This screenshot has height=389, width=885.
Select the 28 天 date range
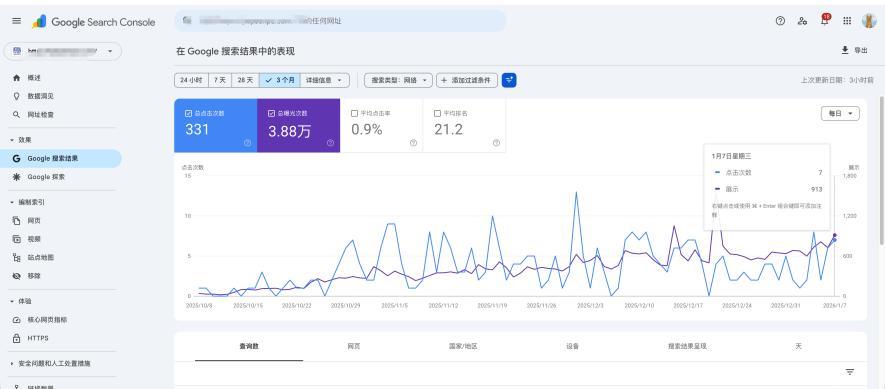coord(246,80)
